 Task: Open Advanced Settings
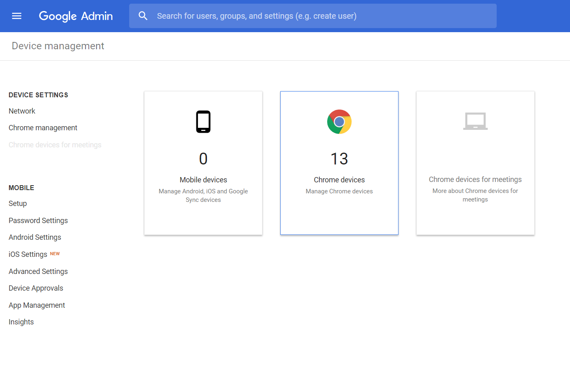38,272
